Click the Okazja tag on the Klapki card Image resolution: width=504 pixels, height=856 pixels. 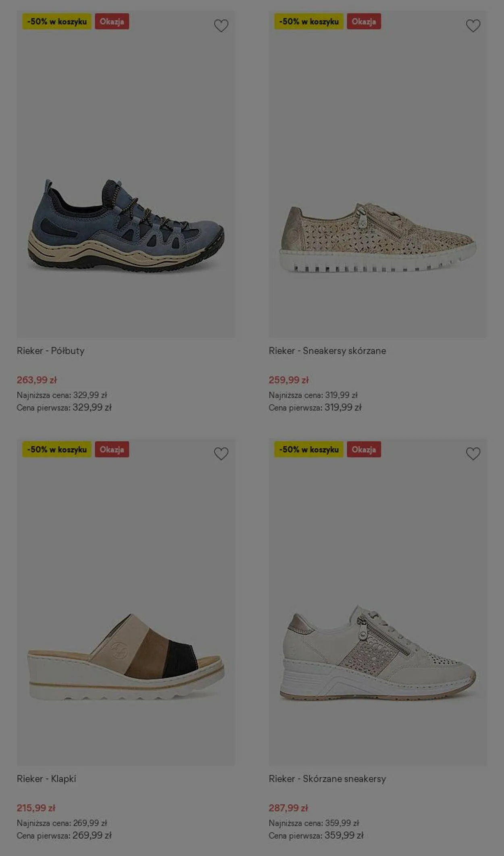pyautogui.click(x=112, y=449)
